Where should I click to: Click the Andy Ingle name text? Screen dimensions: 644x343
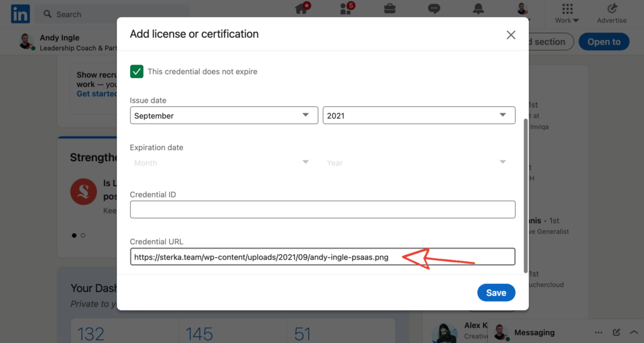point(60,37)
